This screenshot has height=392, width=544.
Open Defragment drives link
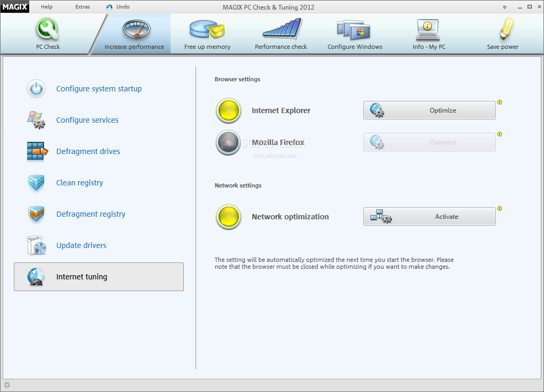pyautogui.click(x=88, y=151)
